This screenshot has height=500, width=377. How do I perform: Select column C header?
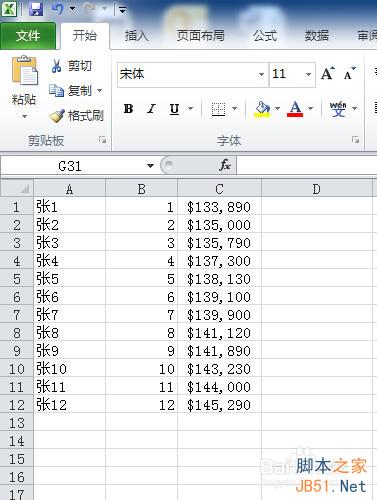coord(219,189)
